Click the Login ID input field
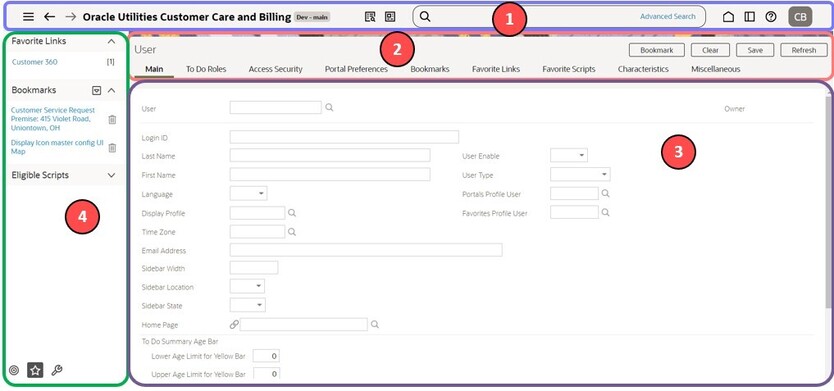Image resolution: width=834 pixels, height=391 pixels. click(344, 137)
